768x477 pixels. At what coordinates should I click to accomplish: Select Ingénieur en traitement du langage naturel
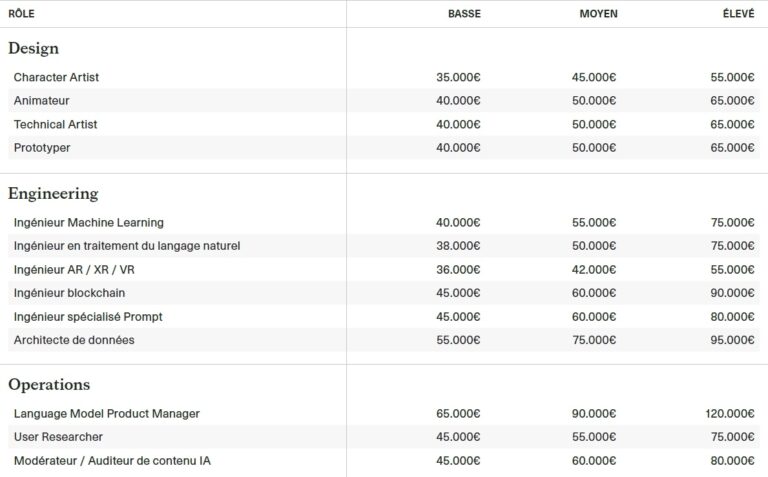(x=127, y=246)
